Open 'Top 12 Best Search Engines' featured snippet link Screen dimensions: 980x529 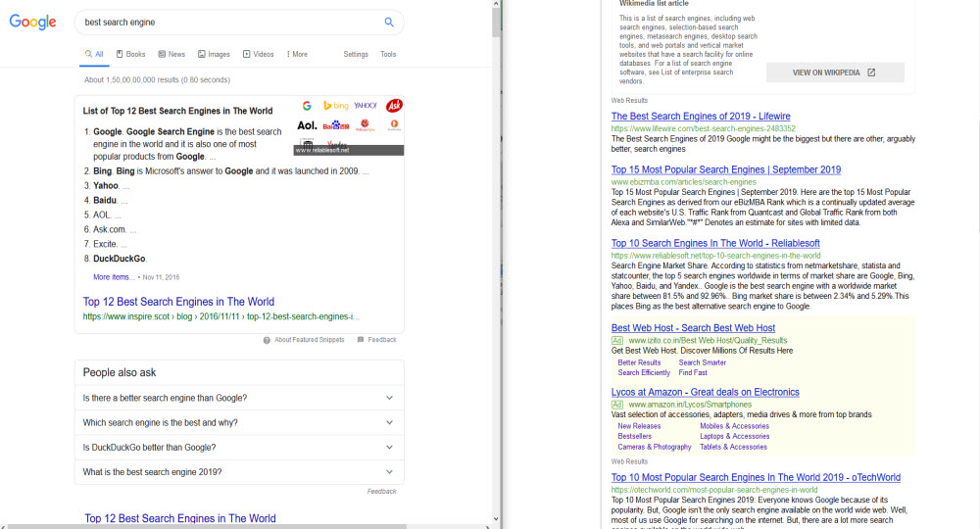[178, 302]
